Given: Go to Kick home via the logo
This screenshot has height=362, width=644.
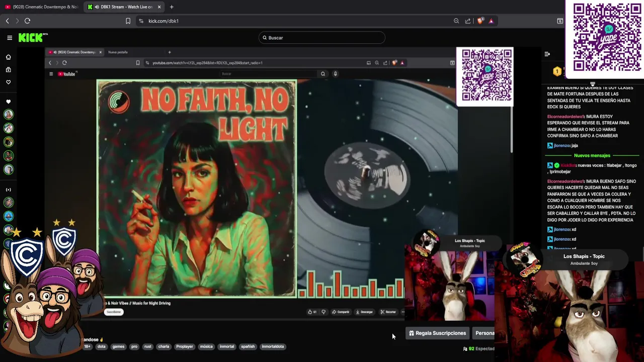Looking at the screenshot, I should point(32,38).
